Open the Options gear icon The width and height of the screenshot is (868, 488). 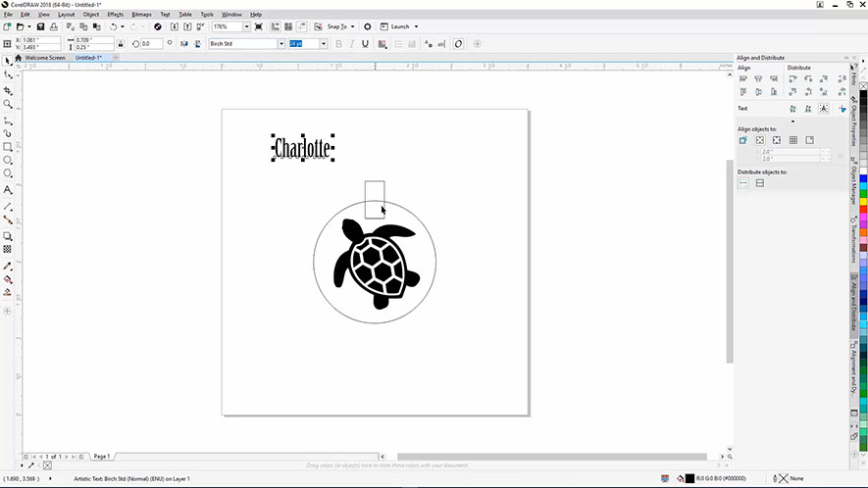pyautogui.click(x=368, y=26)
